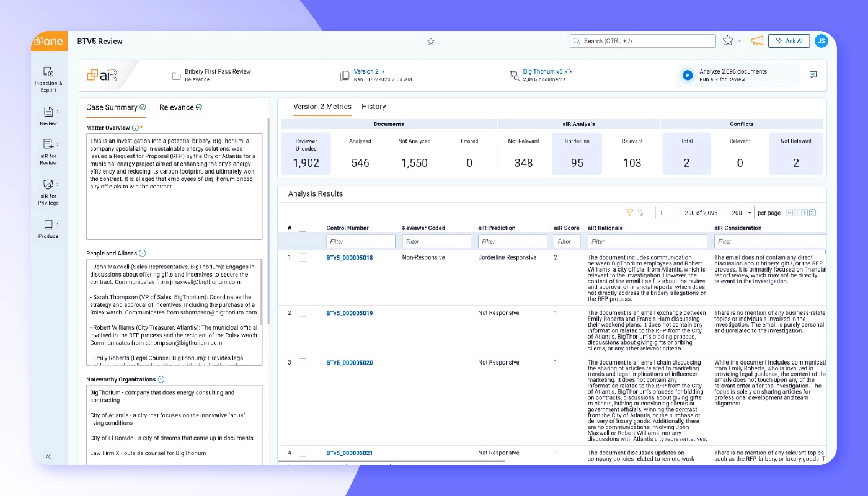
Task: Open the comments chat bubble icon
Action: pos(813,75)
